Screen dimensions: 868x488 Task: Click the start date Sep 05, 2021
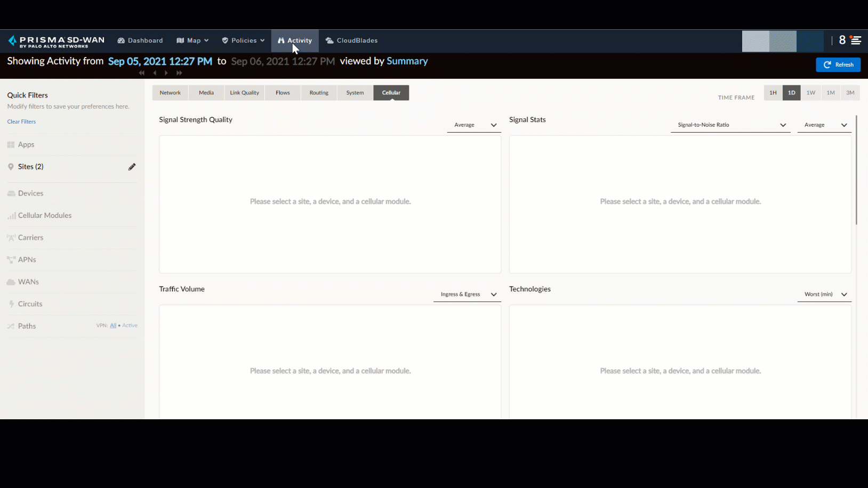[x=160, y=61]
